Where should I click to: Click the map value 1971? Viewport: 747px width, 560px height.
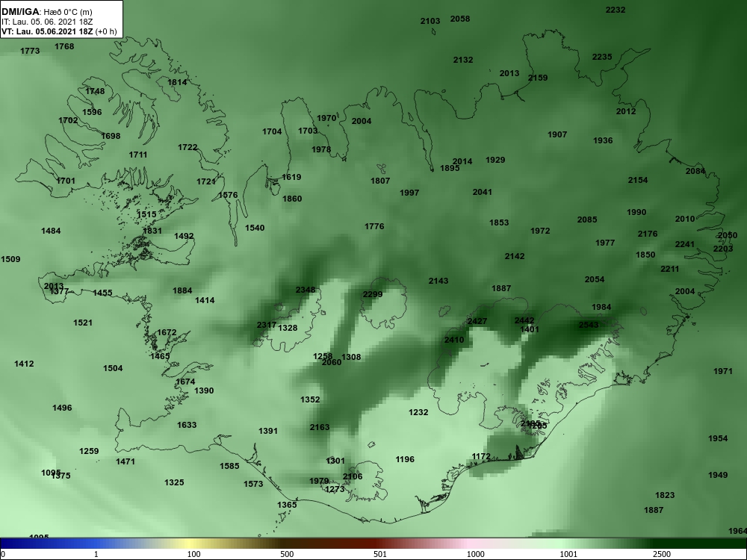722,371
